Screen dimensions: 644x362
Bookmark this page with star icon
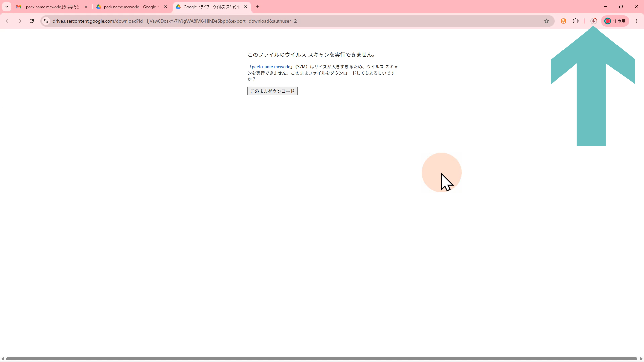click(x=547, y=21)
